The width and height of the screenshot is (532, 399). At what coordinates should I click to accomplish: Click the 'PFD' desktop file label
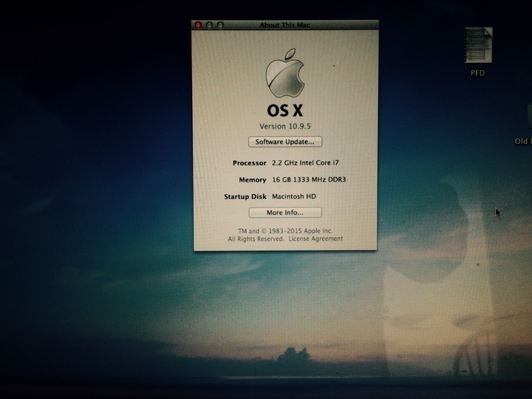coord(478,73)
